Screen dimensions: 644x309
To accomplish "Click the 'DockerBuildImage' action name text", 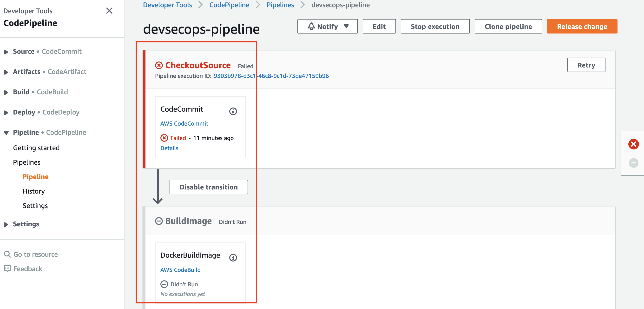I will coord(190,255).
